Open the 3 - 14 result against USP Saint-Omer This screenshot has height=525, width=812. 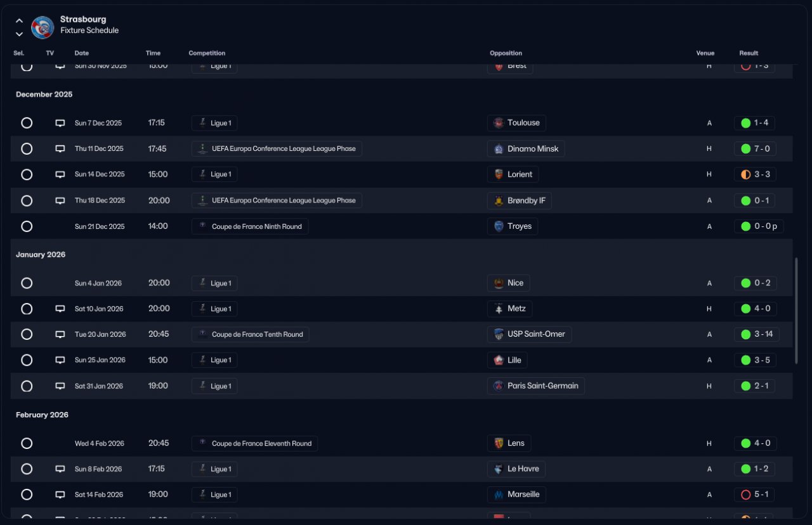(x=757, y=334)
